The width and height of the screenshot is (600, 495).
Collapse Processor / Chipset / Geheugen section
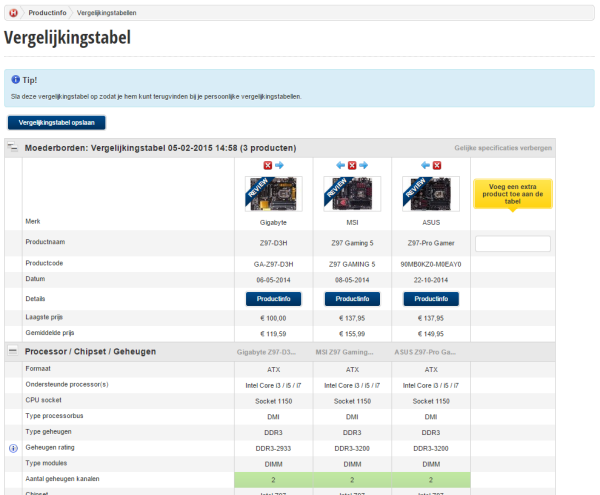tap(13, 351)
